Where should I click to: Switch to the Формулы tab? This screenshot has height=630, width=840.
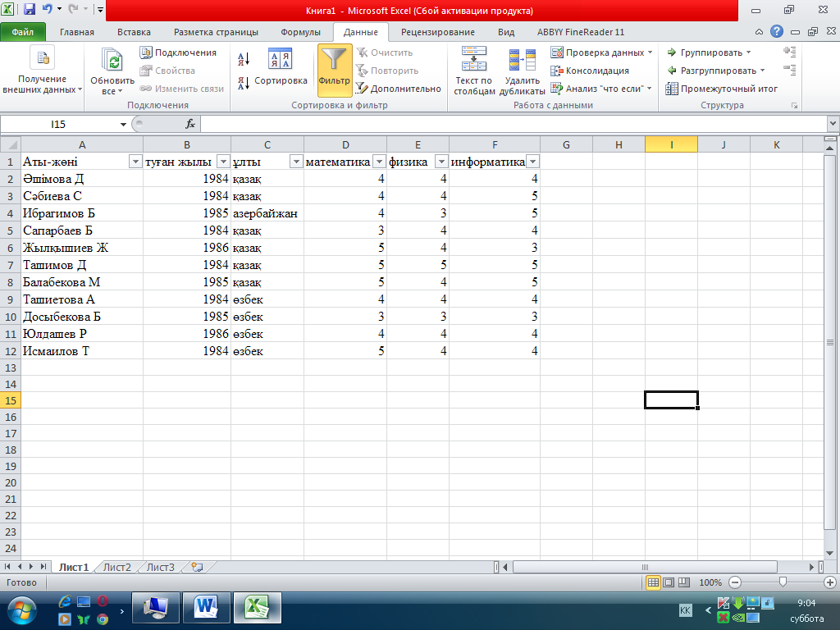(x=300, y=32)
